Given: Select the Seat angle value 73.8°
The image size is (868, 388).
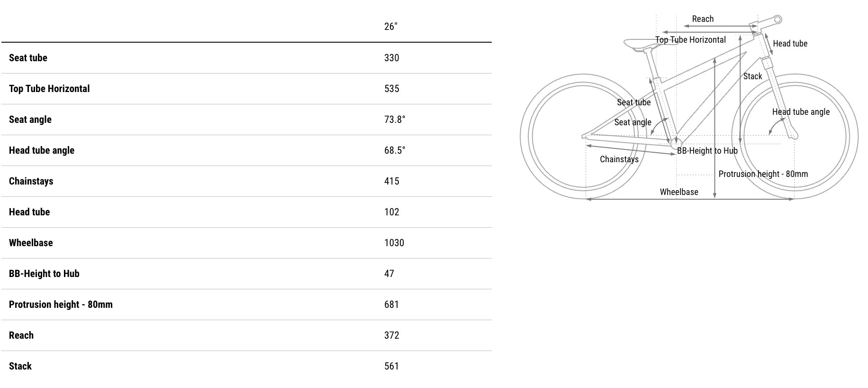Looking at the screenshot, I should point(394,120).
